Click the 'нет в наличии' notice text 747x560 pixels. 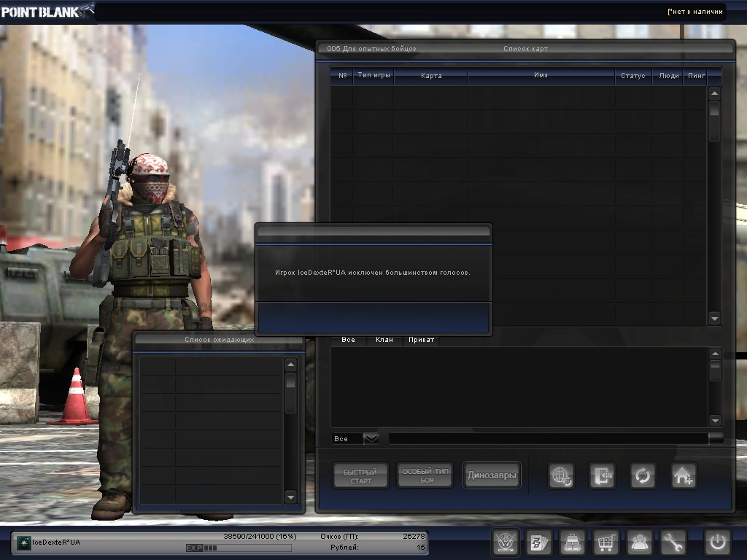coord(695,12)
